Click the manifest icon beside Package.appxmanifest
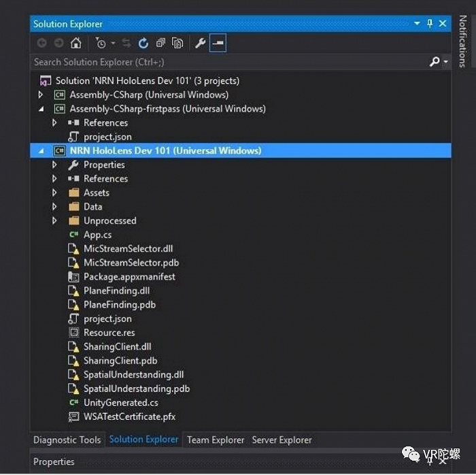The height and width of the screenshot is (475, 476). tap(73, 277)
